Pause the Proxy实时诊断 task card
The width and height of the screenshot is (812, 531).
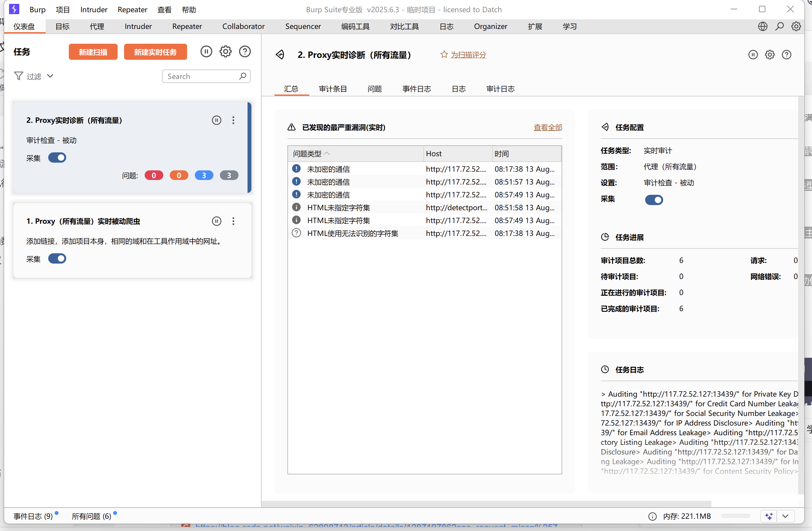(x=216, y=121)
